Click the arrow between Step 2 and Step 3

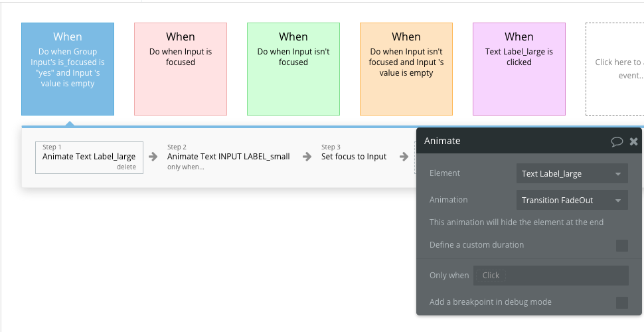click(307, 157)
